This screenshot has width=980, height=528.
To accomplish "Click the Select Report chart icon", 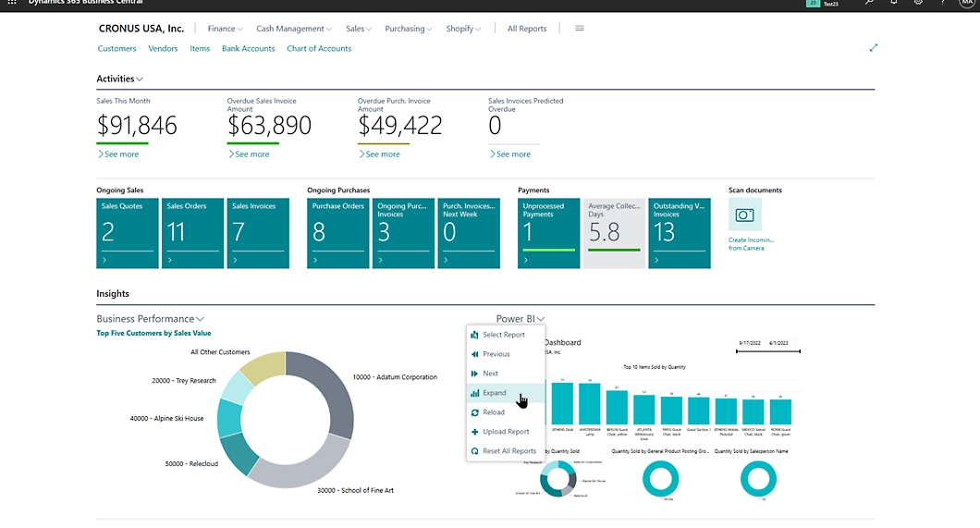I will 474,335.
